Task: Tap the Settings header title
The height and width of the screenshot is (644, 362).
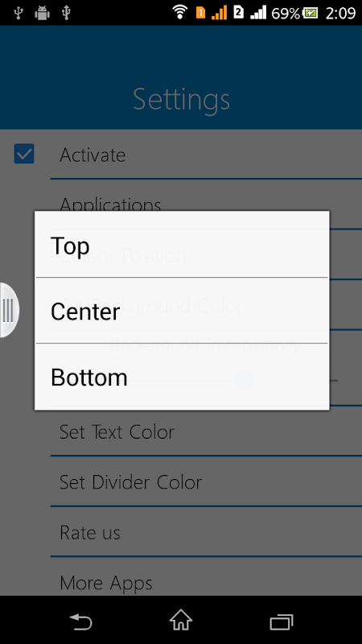Action: click(181, 99)
